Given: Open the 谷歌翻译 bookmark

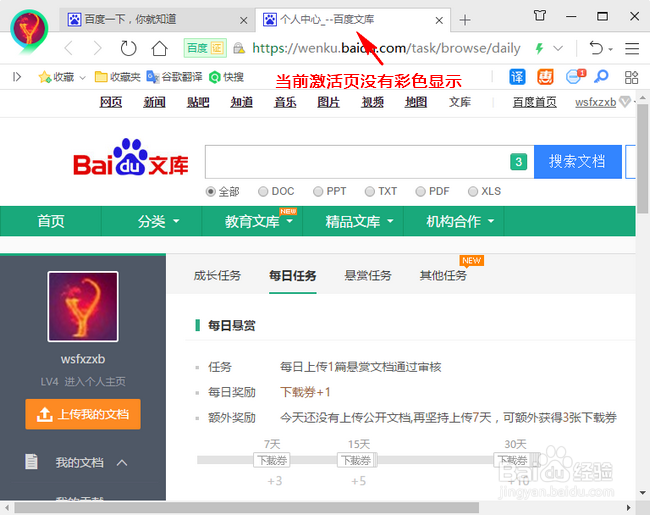Looking at the screenshot, I should coord(175,77).
